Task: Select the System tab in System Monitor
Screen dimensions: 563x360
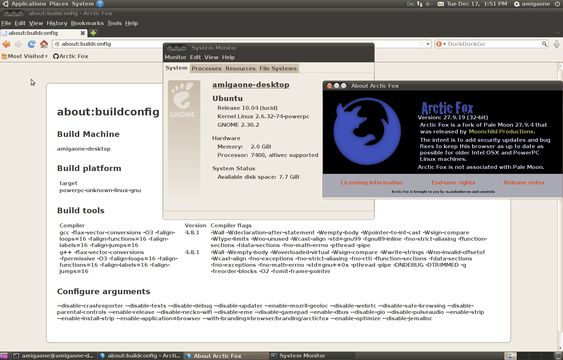Action: click(x=176, y=68)
